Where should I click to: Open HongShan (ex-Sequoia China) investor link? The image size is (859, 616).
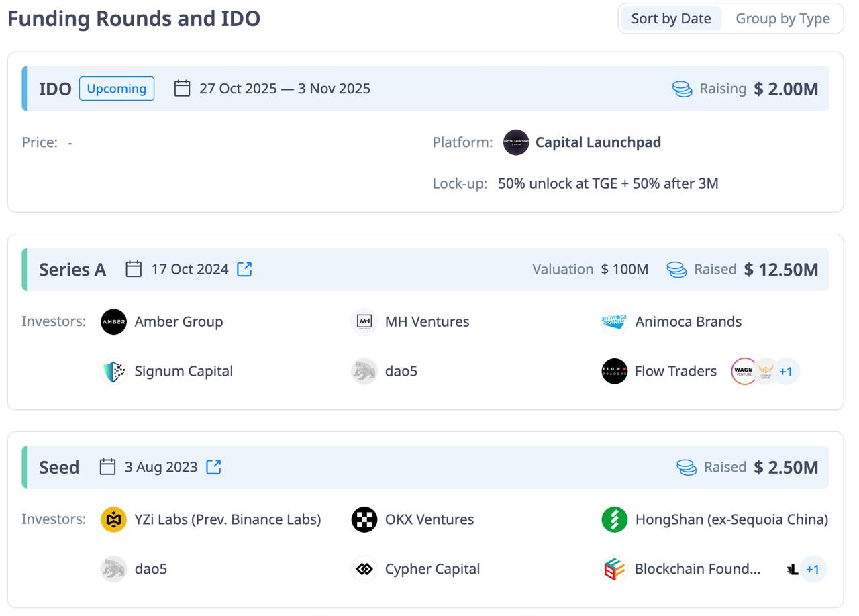pos(731,519)
